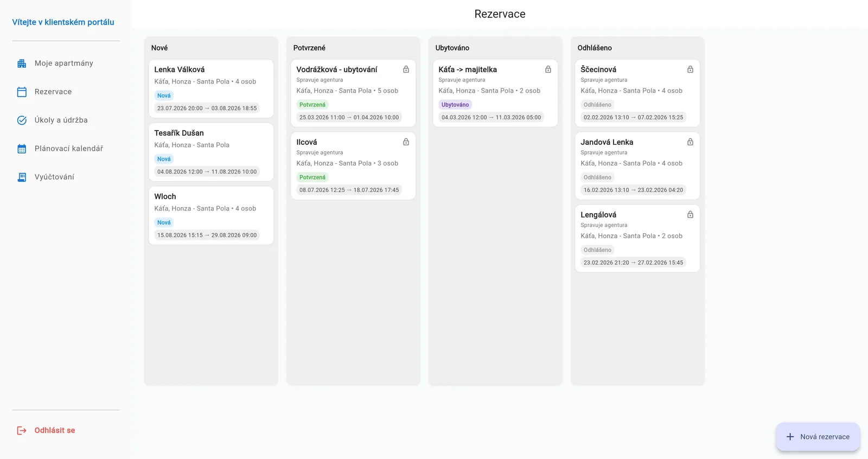Screen dimensions: 868x459
Task: Click date range 04.08.2026 12:00 → 11.08.2026 10:00
Action: click(207, 172)
